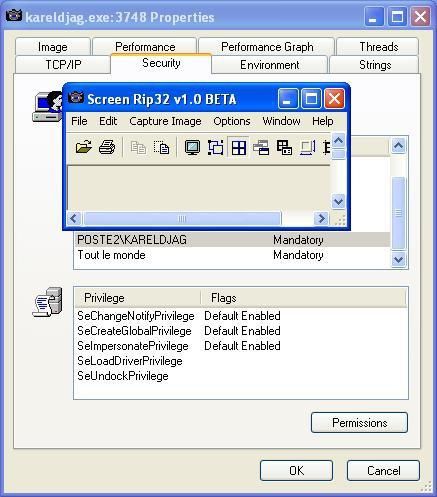Click the toolbar's scroll-down arrow in Screen Rip32
Image resolution: width=437 pixels, height=497 pixels.
click(339, 201)
